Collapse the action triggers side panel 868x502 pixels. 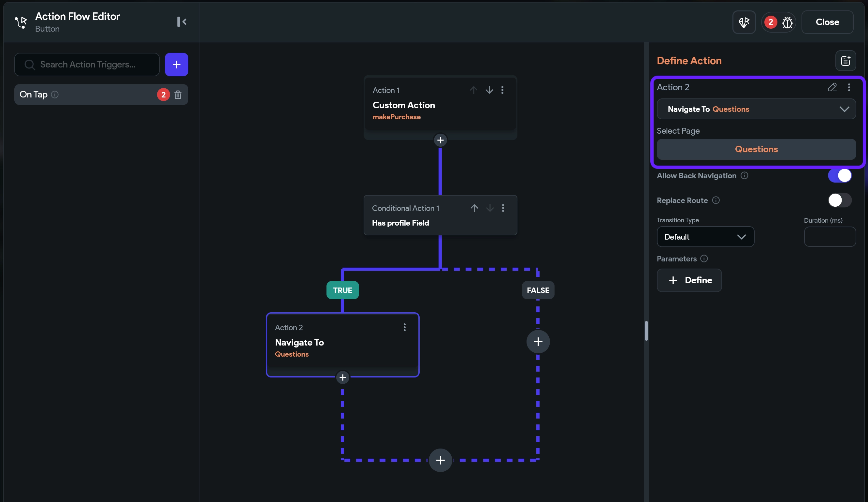181,22
